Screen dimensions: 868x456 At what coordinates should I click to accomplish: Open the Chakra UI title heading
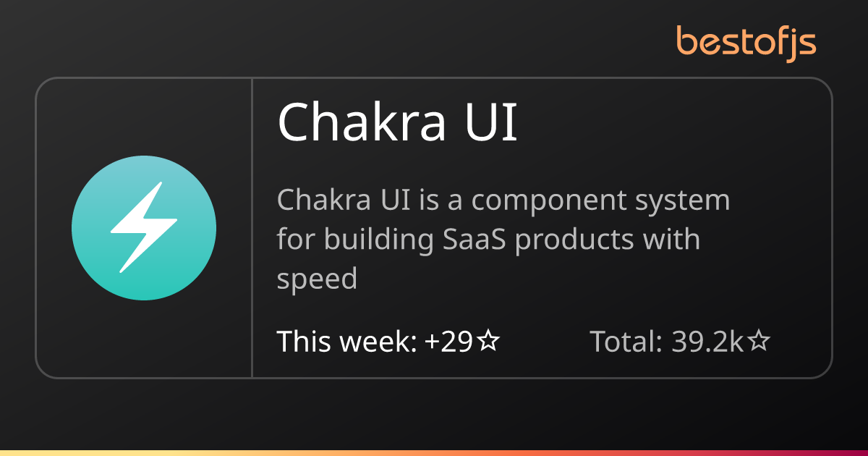pyautogui.click(x=398, y=122)
